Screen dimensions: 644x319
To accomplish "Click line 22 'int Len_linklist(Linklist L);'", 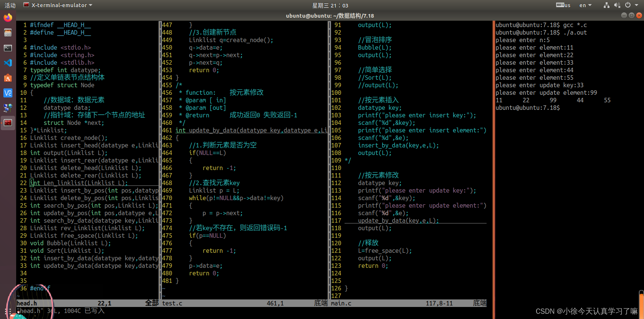I will [79, 183].
